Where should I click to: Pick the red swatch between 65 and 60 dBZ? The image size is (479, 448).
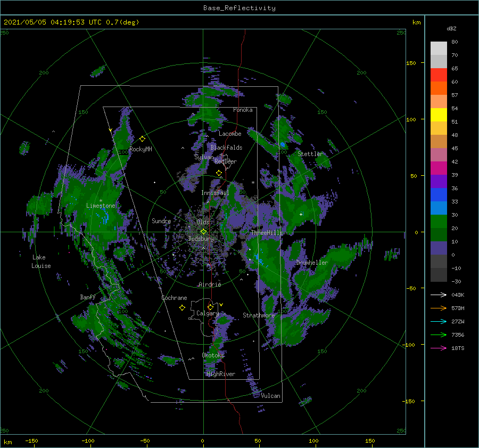[439, 75]
